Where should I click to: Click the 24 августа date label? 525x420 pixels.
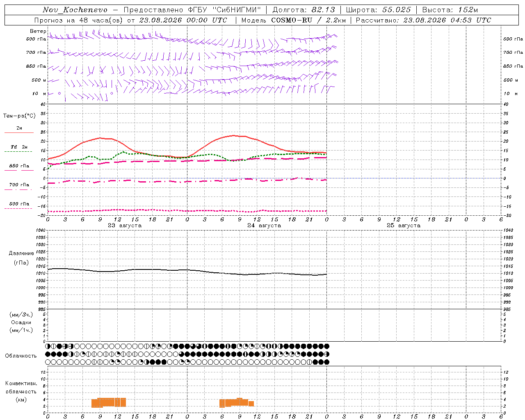264,226
